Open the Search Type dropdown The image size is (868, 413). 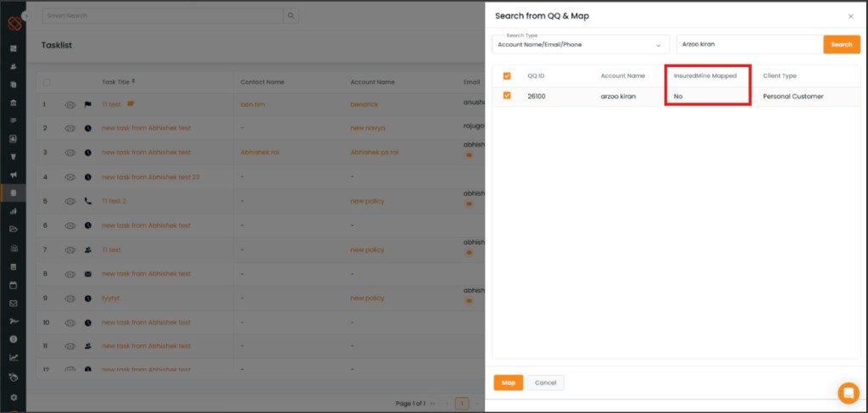pos(581,44)
